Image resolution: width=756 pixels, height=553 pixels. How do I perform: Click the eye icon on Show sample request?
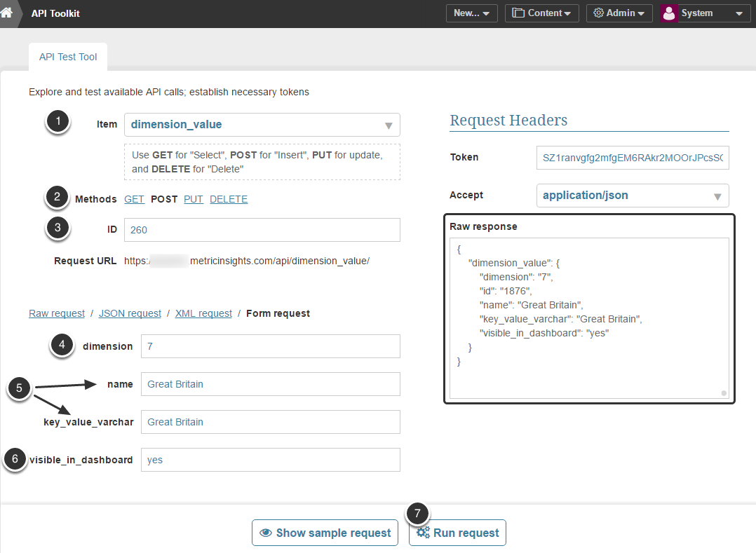coord(266,533)
